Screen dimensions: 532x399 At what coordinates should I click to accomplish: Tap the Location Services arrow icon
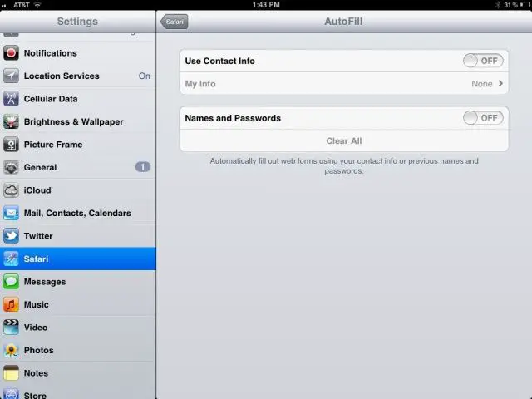coord(11,76)
